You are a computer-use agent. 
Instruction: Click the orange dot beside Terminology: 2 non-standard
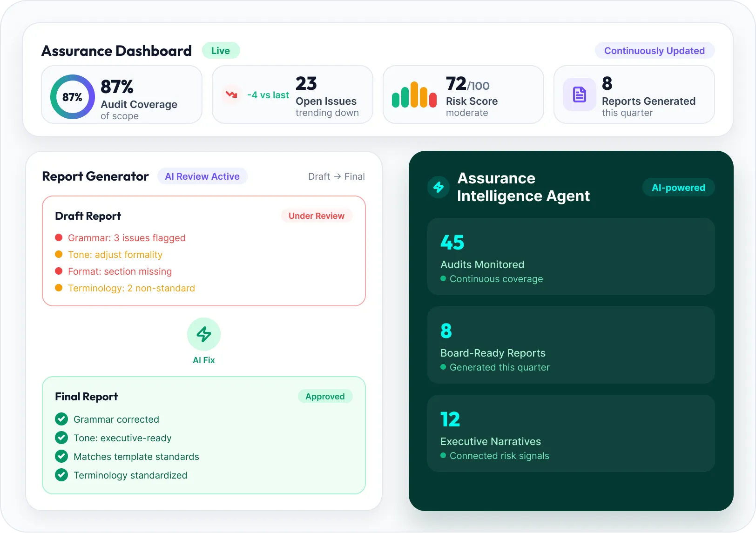[x=59, y=288]
